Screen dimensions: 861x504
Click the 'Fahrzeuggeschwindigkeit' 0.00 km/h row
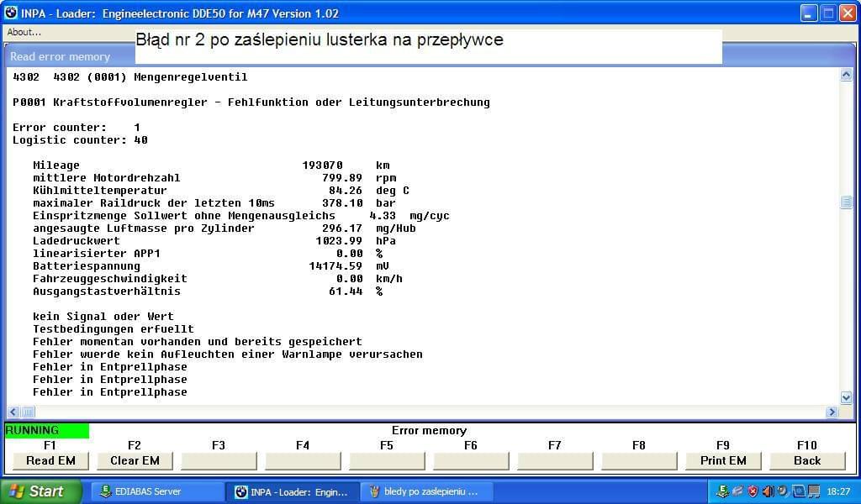(218, 279)
